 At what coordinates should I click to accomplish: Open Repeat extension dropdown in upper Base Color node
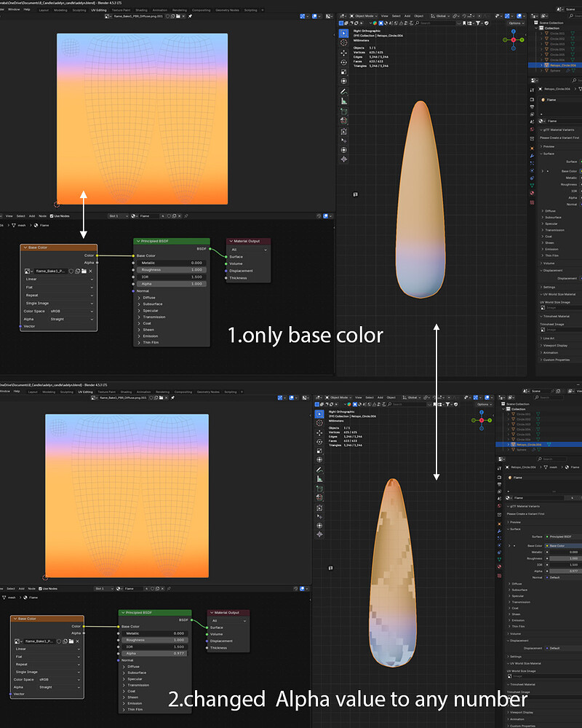(x=59, y=295)
